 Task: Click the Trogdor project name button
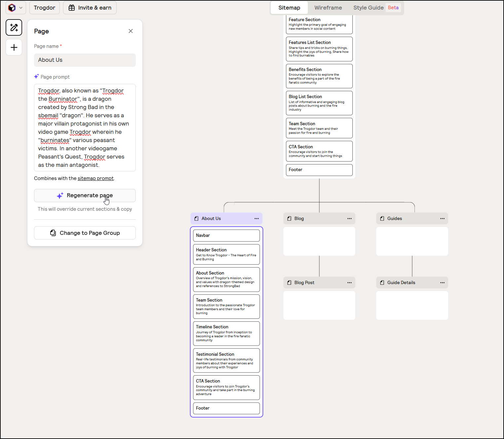(x=45, y=8)
